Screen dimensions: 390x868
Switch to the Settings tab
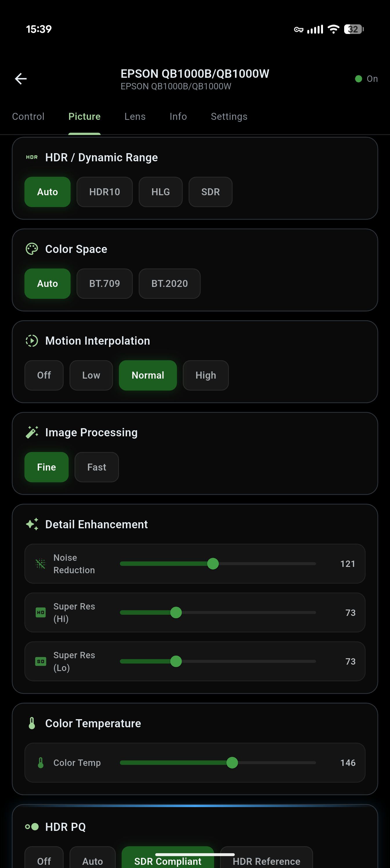pos(229,116)
